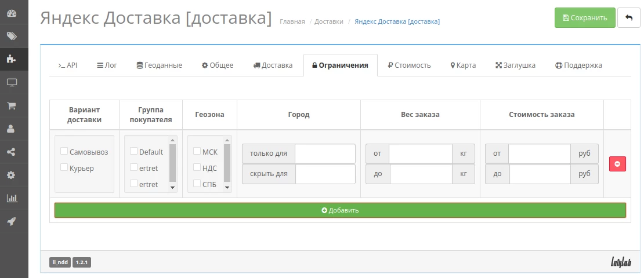
Task: Switch to the Геоданные tab
Action: pyautogui.click(x=160, y=65)
